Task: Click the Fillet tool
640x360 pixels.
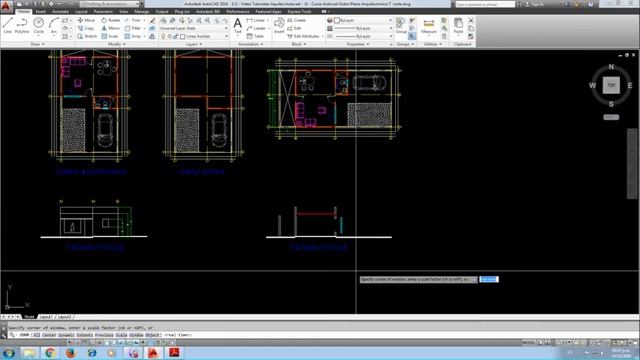Action: [133, 28]
